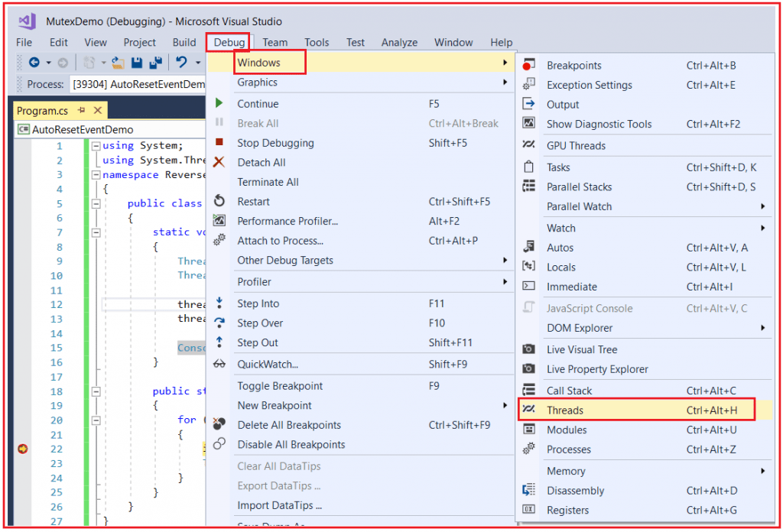Open the Tools menu
The width and height of the screenshot is (783, 532).
[x=317, y=43]
